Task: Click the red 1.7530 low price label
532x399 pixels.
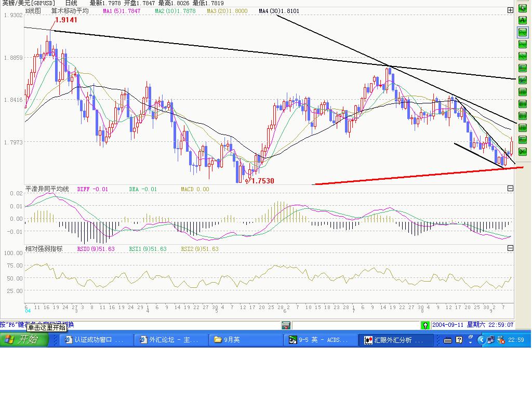Action: (263, 181)
